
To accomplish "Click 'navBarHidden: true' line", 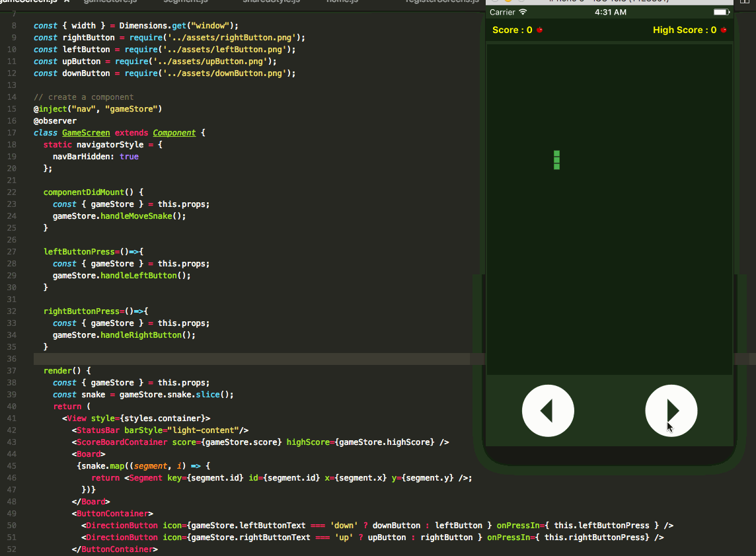I will [x=95, y=157].
